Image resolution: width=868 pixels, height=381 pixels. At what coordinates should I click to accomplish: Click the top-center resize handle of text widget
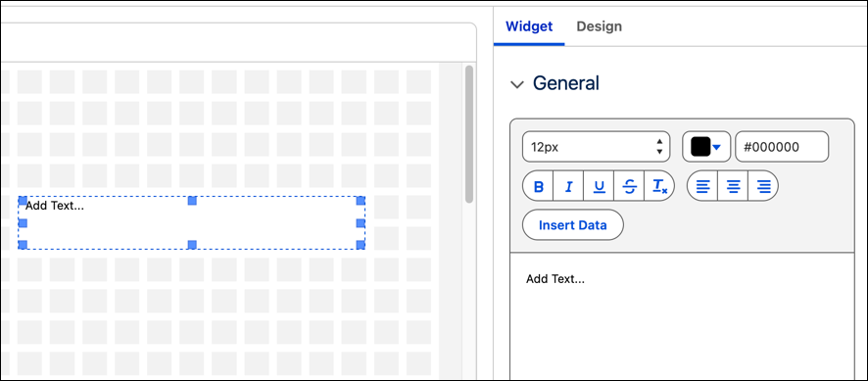(x=192, y=201)
